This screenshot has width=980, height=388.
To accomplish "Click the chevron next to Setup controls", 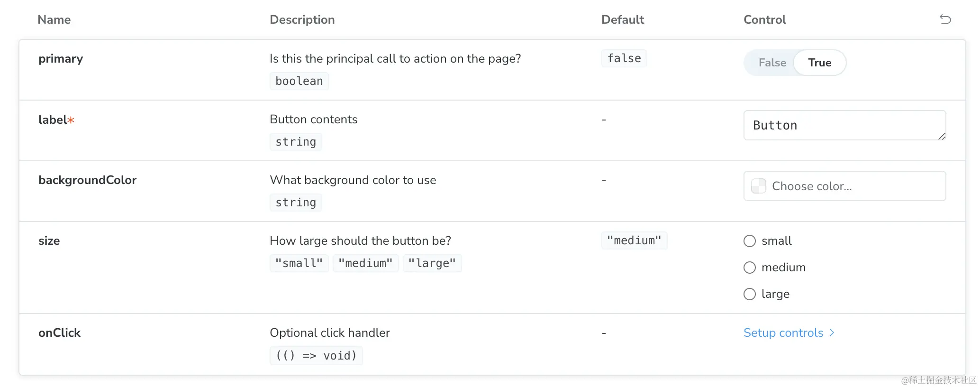I will (832, 333).
